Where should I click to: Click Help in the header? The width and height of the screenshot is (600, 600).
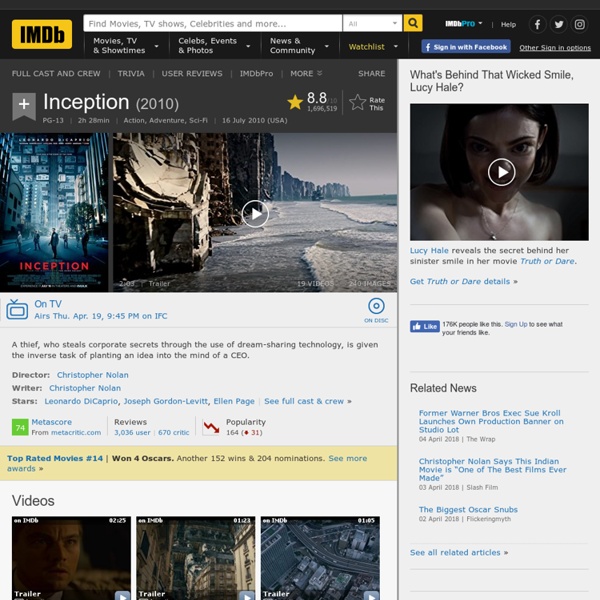(x=508, y=24)
